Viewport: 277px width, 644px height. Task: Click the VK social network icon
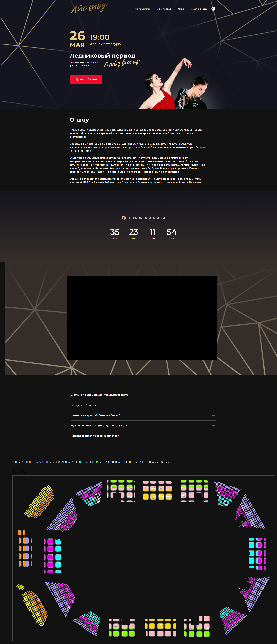tap(213, 9)
